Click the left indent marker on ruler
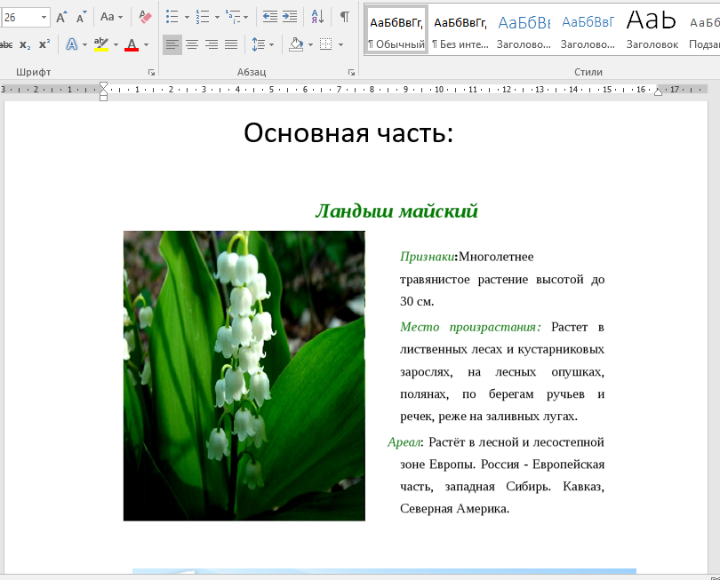Viewport: 728px width, 580px height. (x=103, y=97)
